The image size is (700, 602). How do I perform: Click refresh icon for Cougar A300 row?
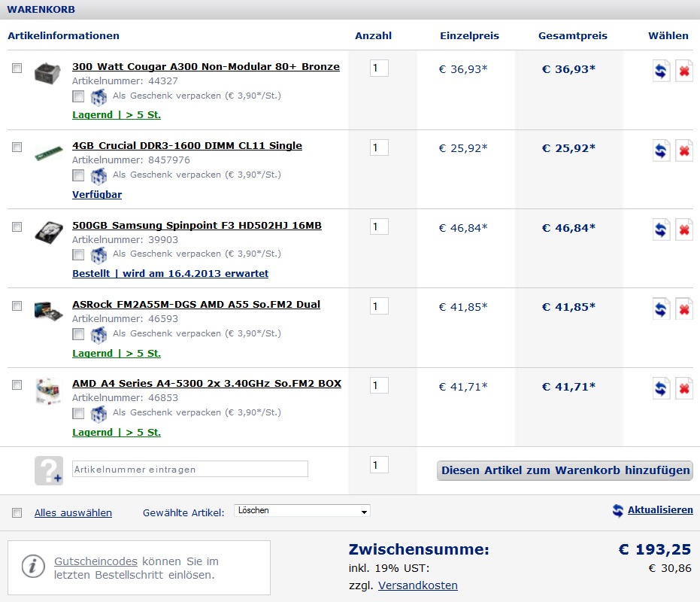point(661,71)
